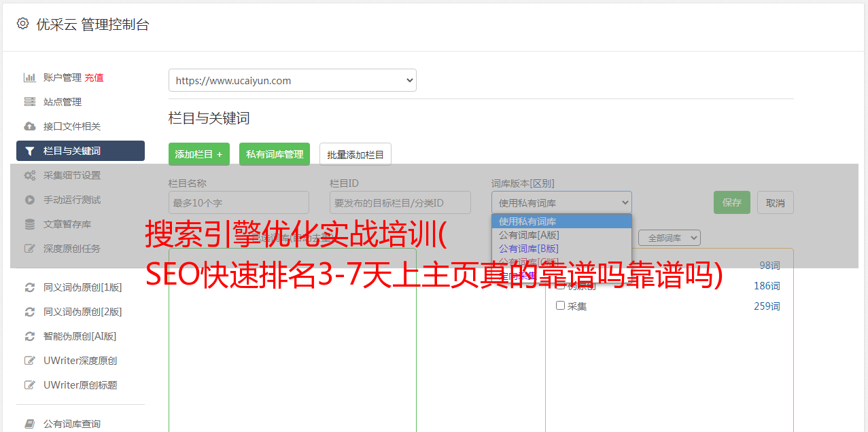
Task: Click the red 充值 recharge link
Action: tap(94, 77)
